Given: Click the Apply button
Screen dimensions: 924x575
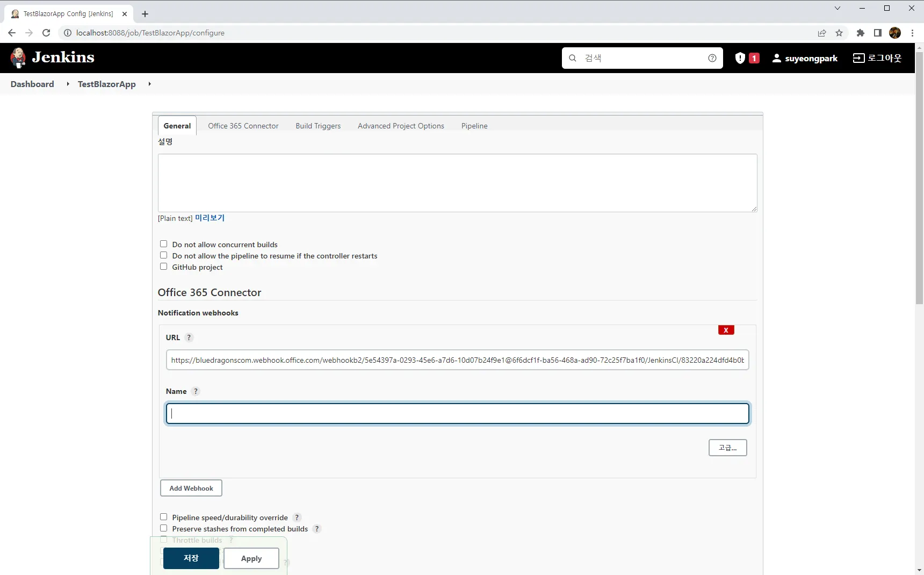Looking at the screenshot, I should 251,558.
